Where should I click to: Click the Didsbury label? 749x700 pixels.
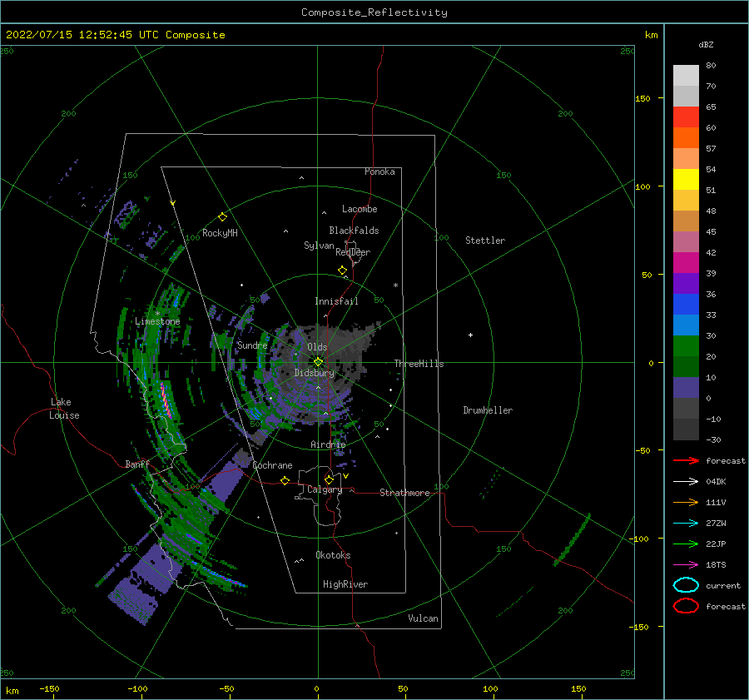click(315, 373)
